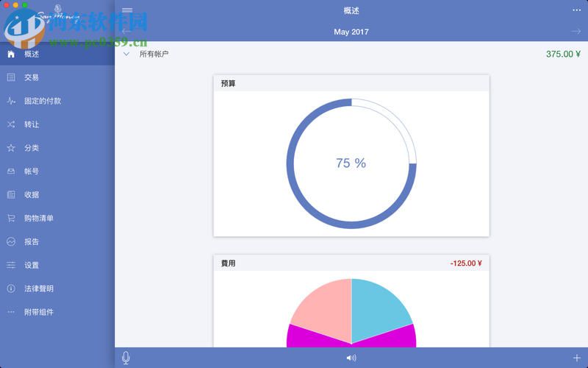Viewport: 588px width, 368px height.
Task: Click the star icon beside 分类
Action: coord(11,148)
